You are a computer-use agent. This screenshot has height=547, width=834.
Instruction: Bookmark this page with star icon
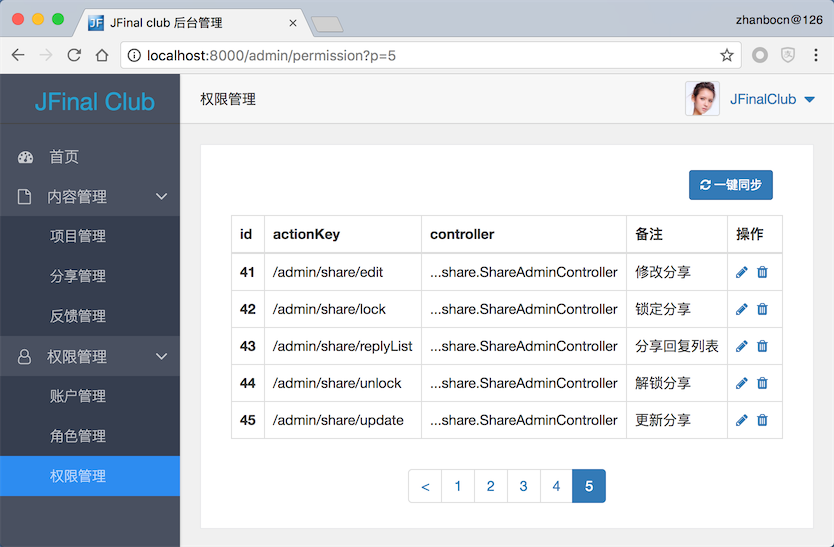[x=727, y=55]
